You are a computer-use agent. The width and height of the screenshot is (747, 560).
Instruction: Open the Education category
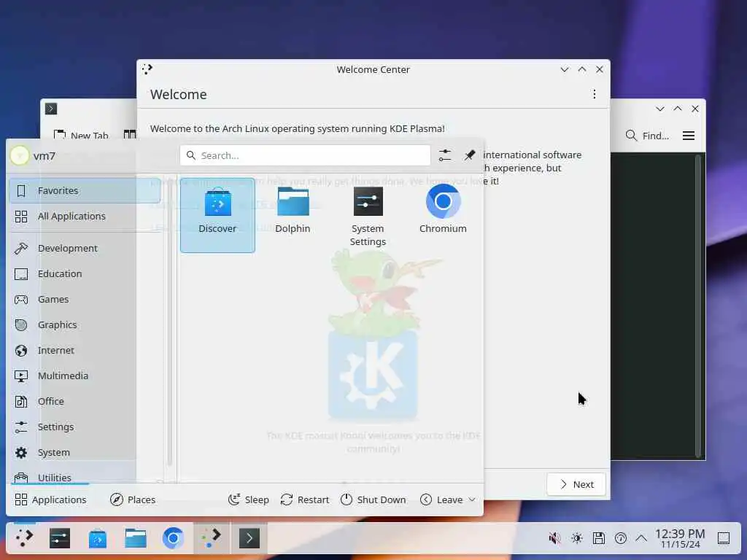point(85,274)
